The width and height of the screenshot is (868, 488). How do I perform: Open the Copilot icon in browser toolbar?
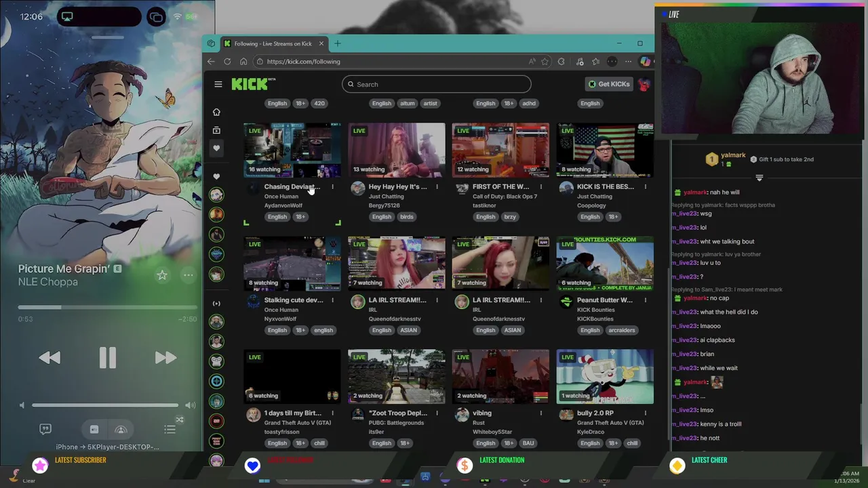(645, 61)
